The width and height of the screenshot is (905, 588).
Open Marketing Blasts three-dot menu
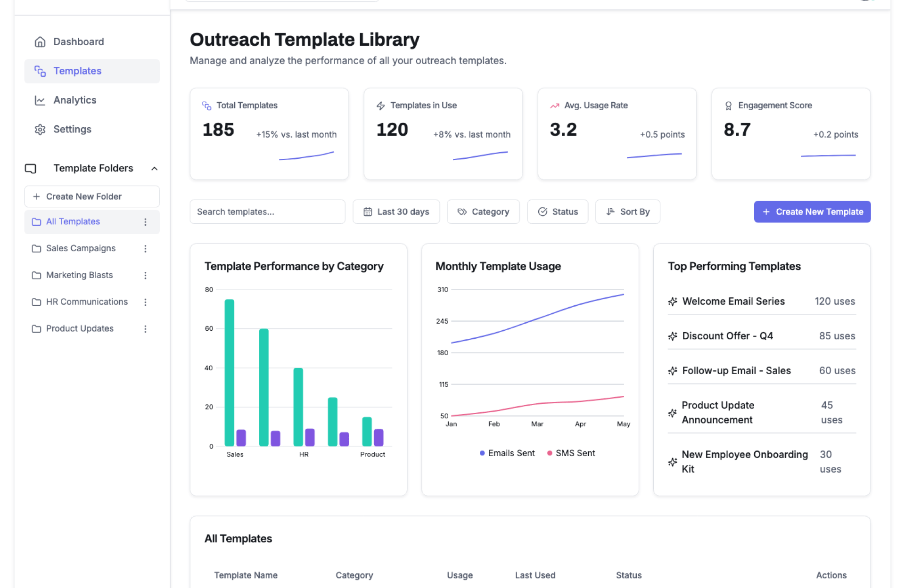point(145,276)
